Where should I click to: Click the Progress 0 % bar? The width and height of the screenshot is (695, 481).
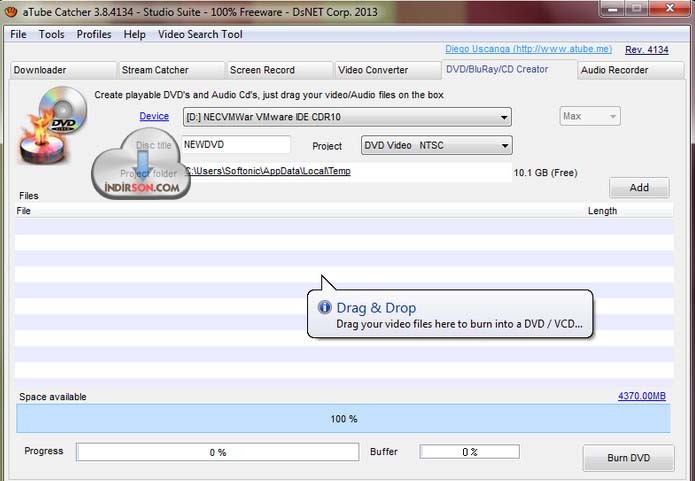click(218, 452)
